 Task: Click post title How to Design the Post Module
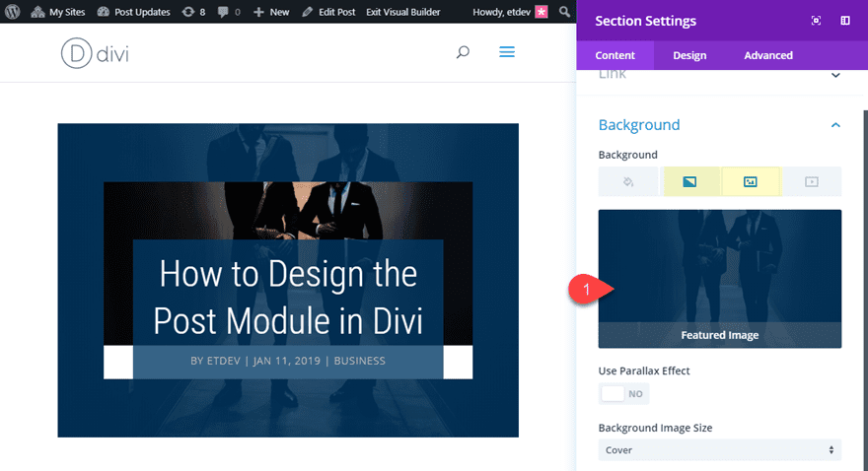pyautogui.click(x=288, y=298)
